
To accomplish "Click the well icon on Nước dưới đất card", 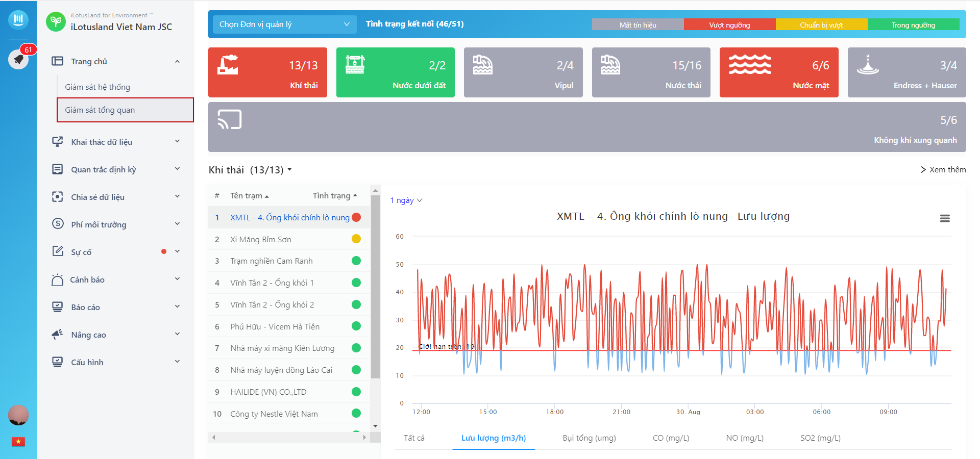I will 355,65.
